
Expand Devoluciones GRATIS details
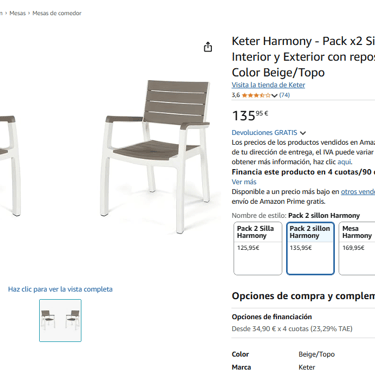[269, 133]
